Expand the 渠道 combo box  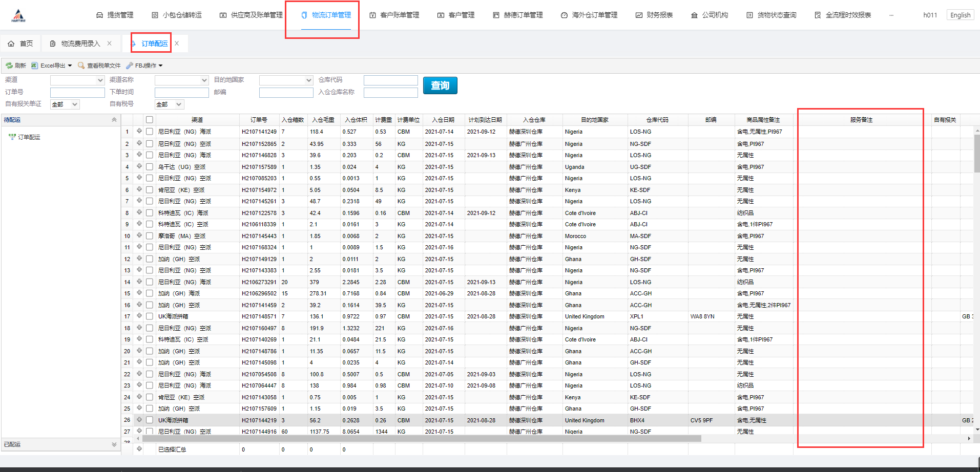tap(100, 80)
